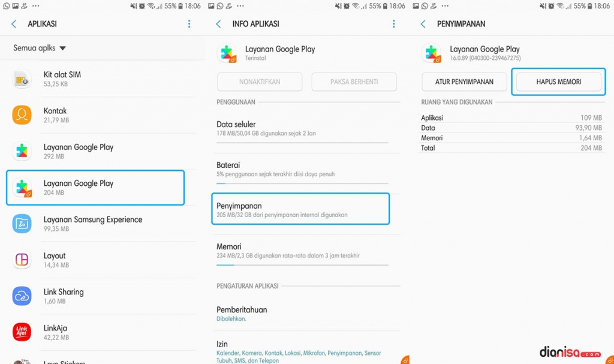Open the Penyimpanan storage item
The image size is (614, 364).
300,209
